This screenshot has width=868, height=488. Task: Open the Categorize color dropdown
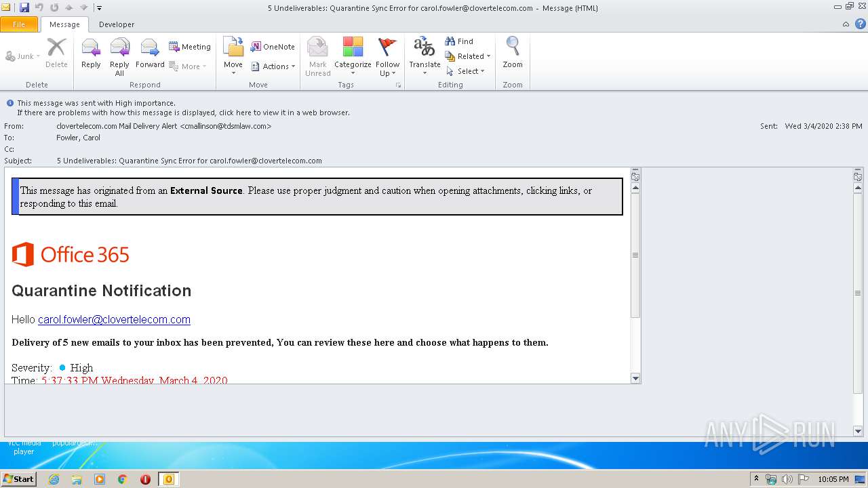[353, 56]
